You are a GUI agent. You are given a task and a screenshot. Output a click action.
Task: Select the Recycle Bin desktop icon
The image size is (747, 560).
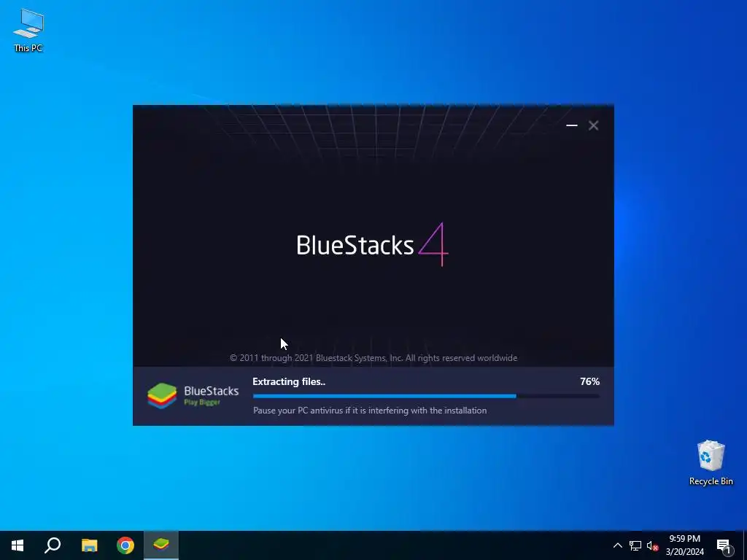click(x=711, y=463)
